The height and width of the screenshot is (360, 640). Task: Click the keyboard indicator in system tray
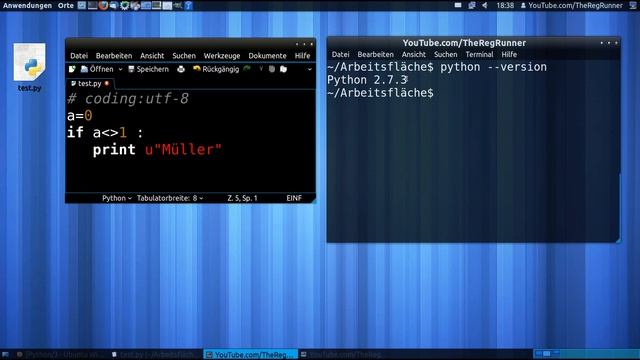(x=458, y=5)
